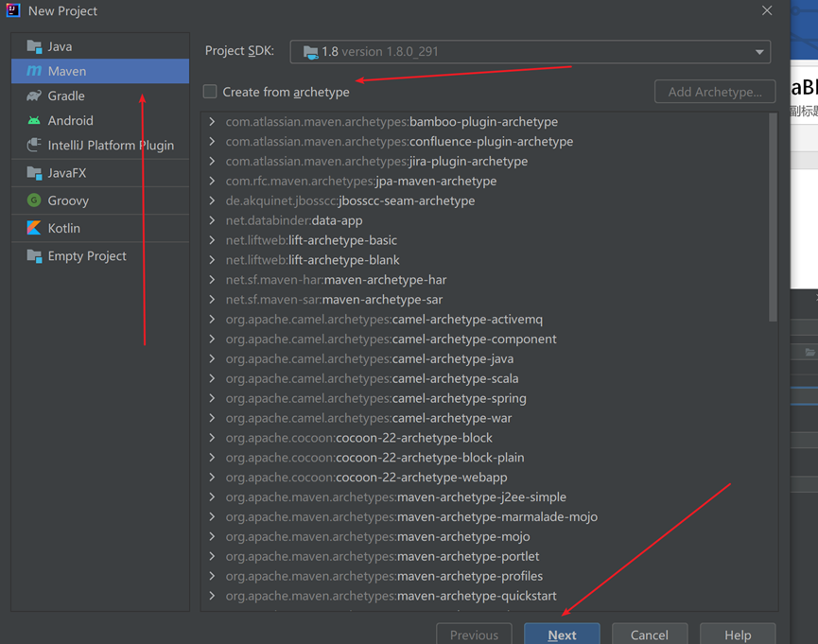The width and height of the screenshot is (818, 644).
Task: Select Maven in the project type list
Action: click(x=100, y=71)
